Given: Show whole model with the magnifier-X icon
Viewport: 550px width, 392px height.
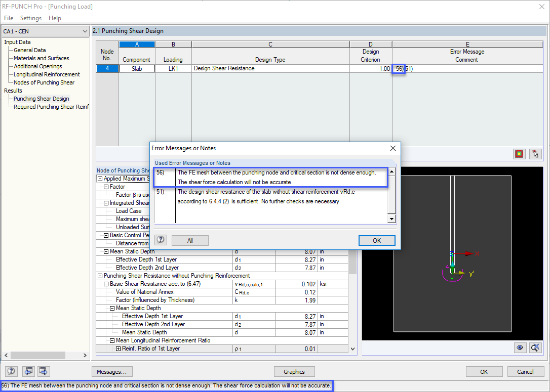Looking at the screenshot, I should click(x=534, y=347).
